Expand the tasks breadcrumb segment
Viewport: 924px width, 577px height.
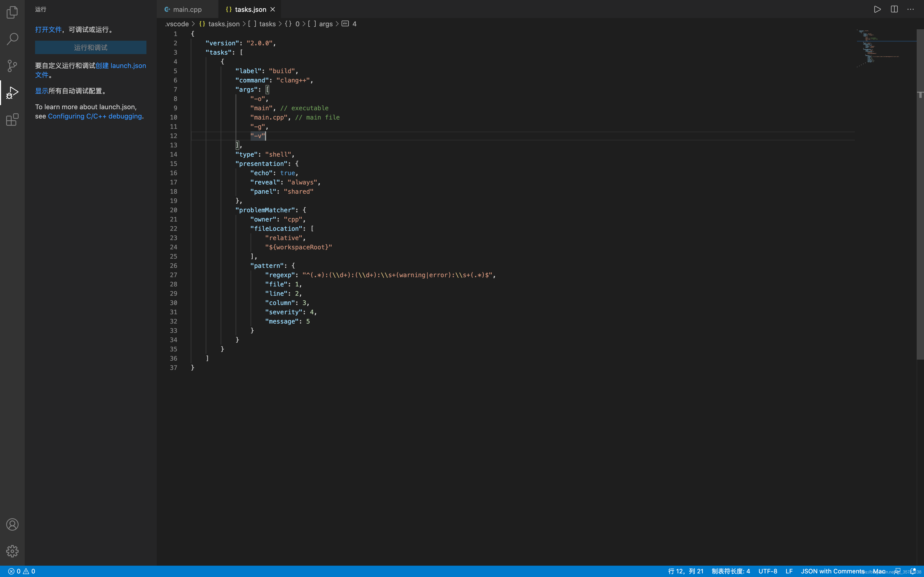(267, 24)
